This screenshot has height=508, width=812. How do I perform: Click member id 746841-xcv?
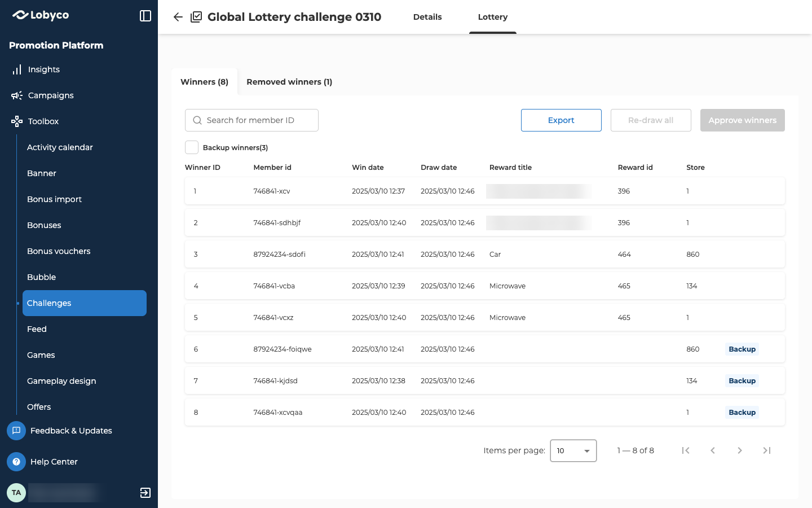272,191
